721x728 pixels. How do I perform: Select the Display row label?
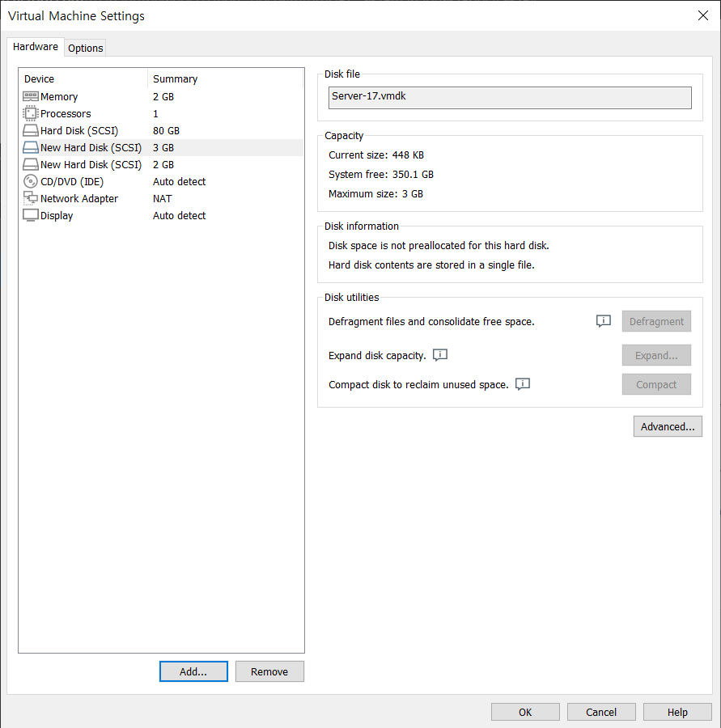[x=57, y=216]
